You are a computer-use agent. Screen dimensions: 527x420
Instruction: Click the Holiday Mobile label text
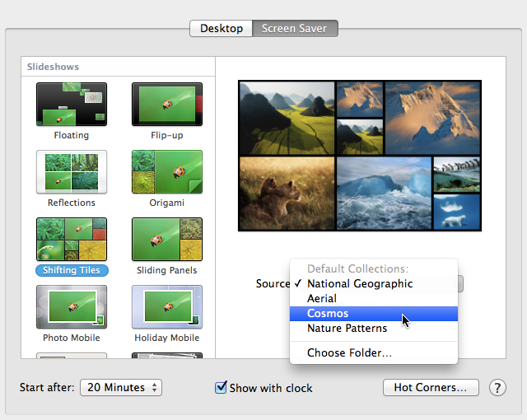pyautogui.click(x=167, y=338)
